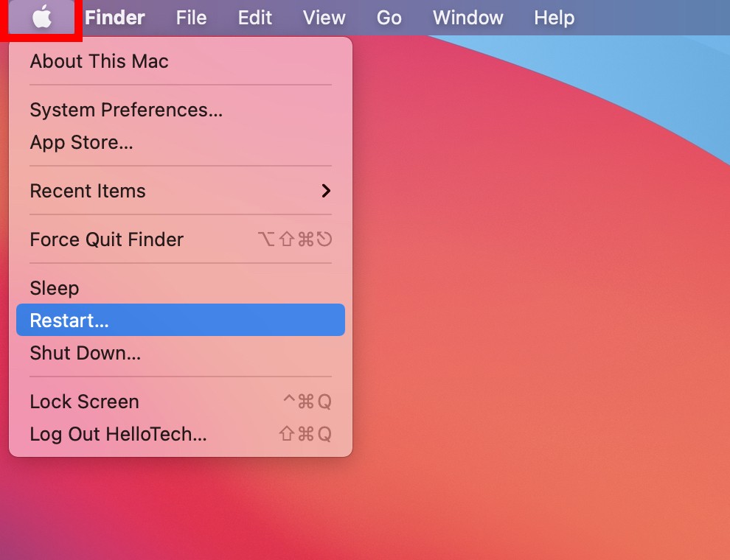730x560 pixels.
Task: Open the Edit menu
Action: (x=254, y=18)
